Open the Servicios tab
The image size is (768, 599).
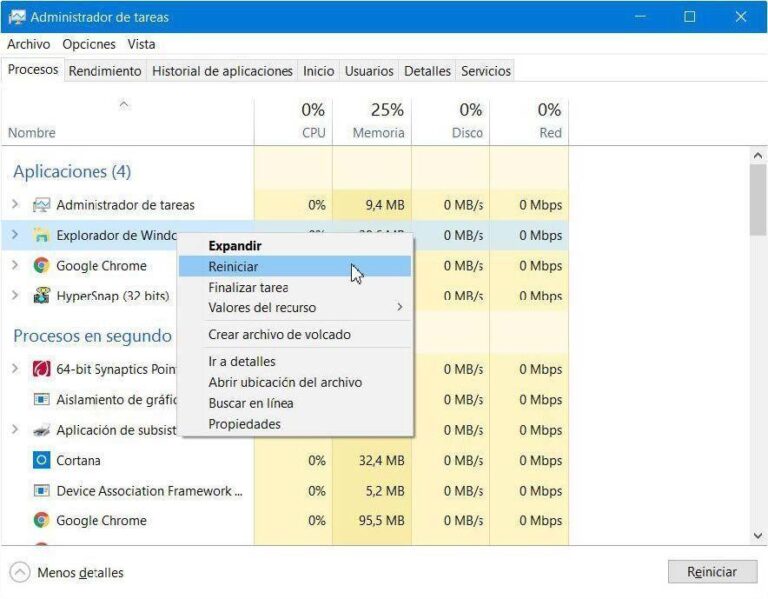[486, 71]
